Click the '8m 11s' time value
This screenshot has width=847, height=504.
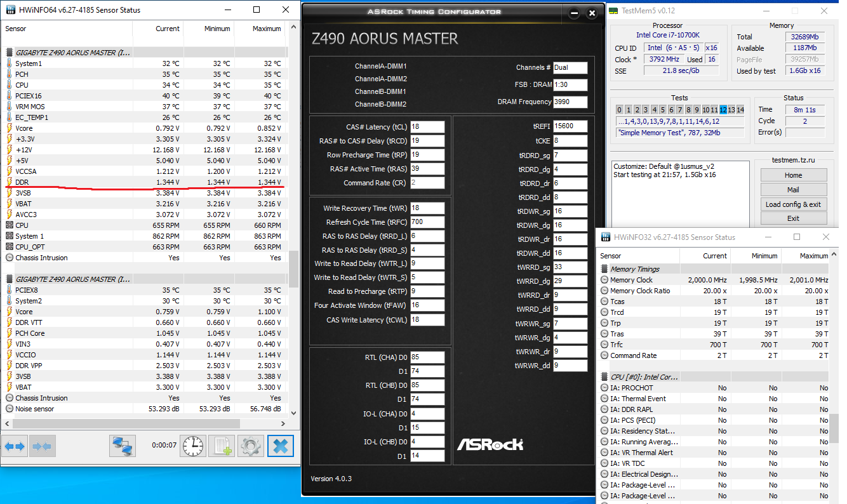click(x=804, y=110)
